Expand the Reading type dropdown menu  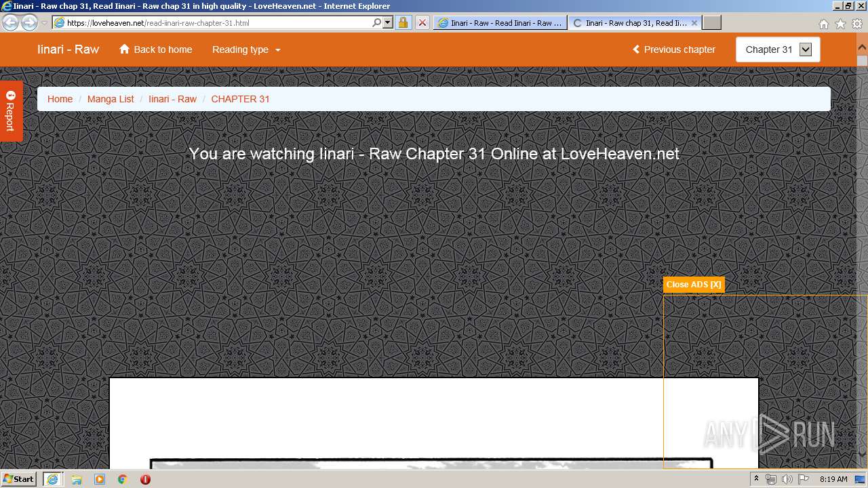[x=246, y=49]
